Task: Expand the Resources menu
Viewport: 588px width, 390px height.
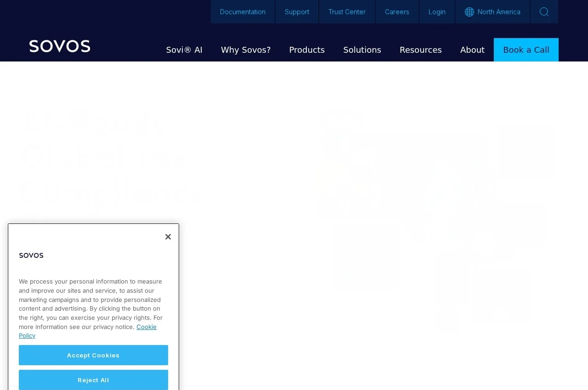Action: tap(421, 50)
